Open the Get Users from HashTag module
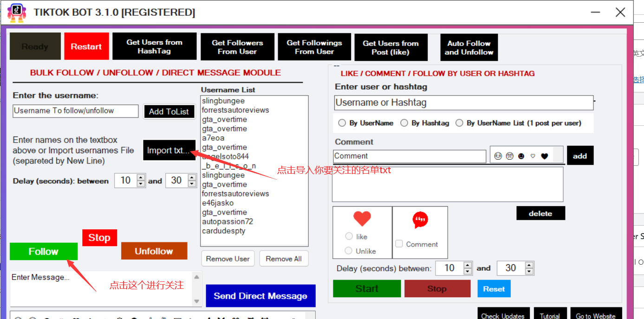644x319 pixels. [154, 46]
